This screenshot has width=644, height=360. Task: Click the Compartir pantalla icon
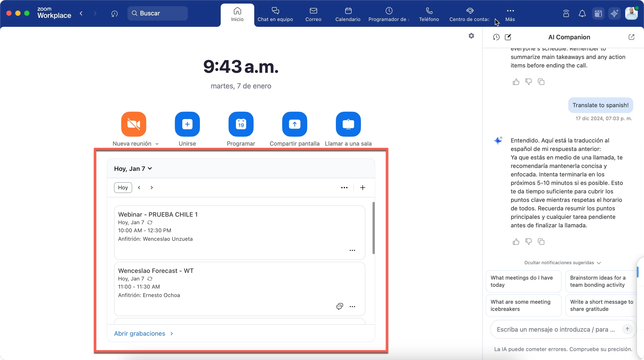pos(294,124)
